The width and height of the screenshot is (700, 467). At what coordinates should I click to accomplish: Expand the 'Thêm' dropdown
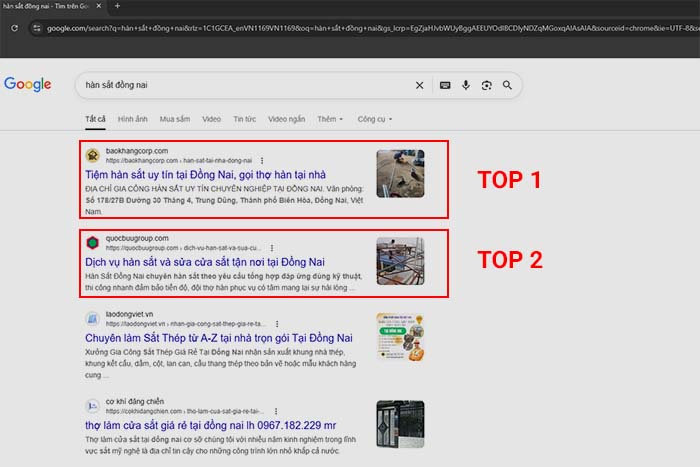coord(330,119)
